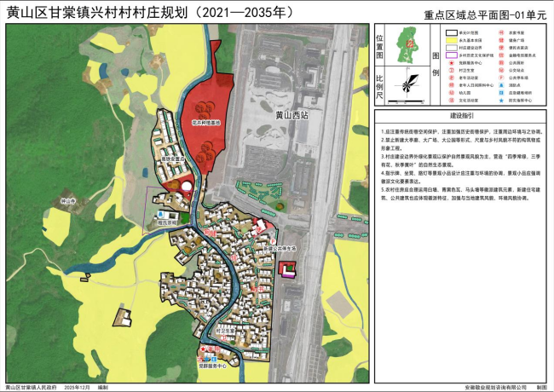Click the 消防点 blue legend icon
This screenshot has width=554, height=392.
click(501, 85)
